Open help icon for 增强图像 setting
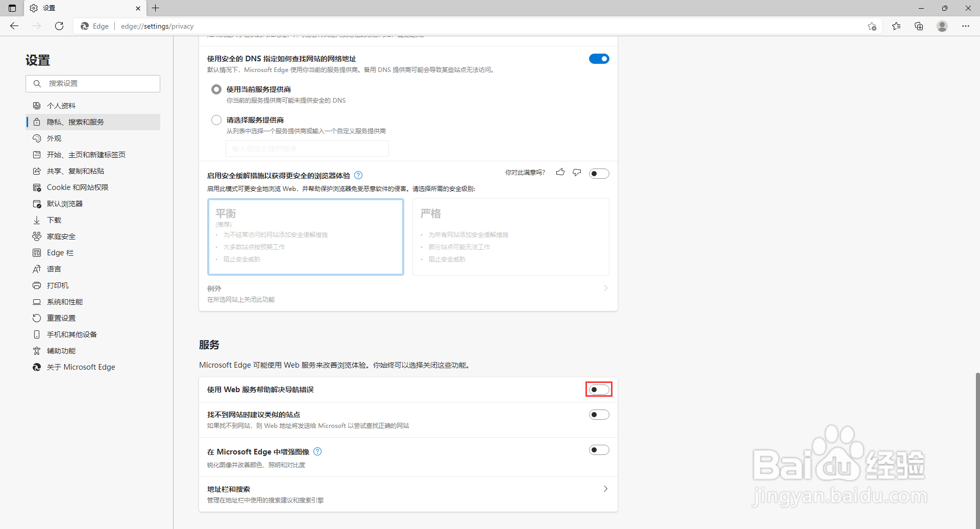 [x=317, y=451]
